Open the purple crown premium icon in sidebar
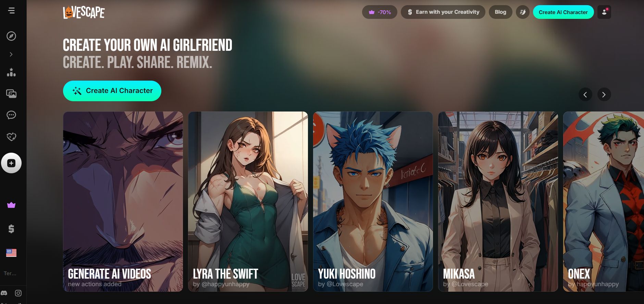 pyautogui.click(x=11, y=205)
